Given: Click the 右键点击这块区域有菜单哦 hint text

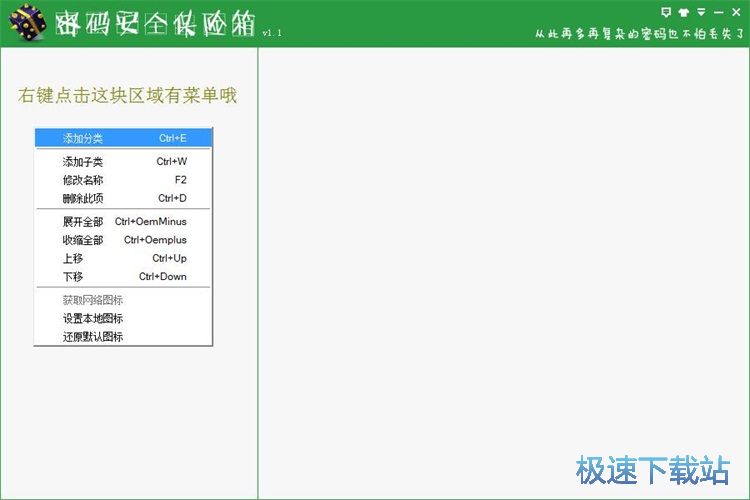Looking at the screenshot, I should click(128, 95).
